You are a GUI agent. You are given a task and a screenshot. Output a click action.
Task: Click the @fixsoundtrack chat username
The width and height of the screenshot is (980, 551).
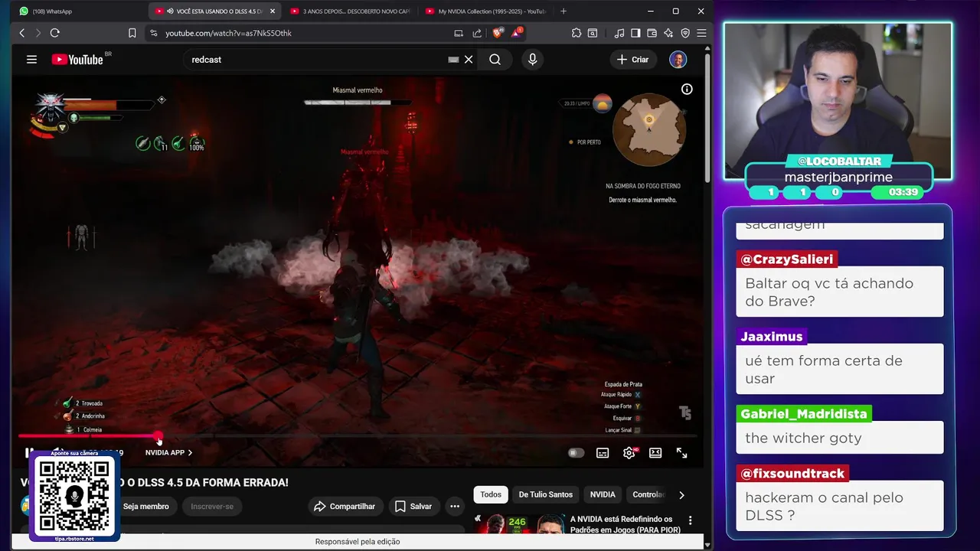click(x=792, y=474)
